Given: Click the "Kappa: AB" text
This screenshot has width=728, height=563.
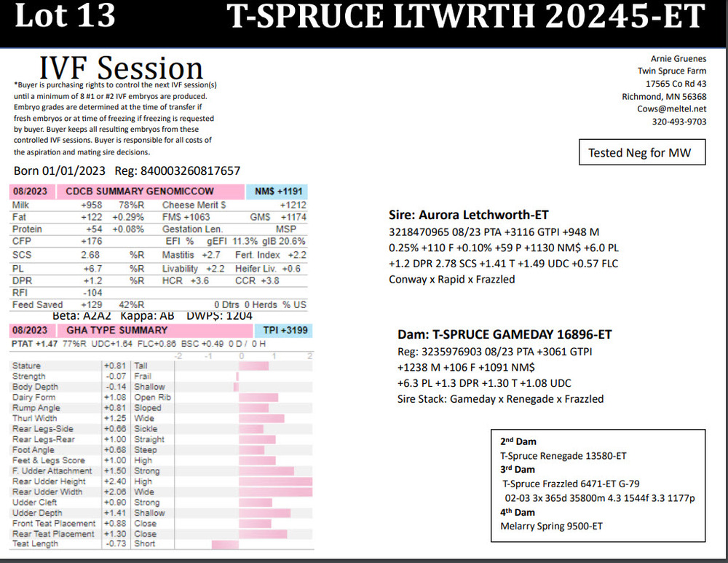Looking at the screenshot, I should [x=147, y=316].
